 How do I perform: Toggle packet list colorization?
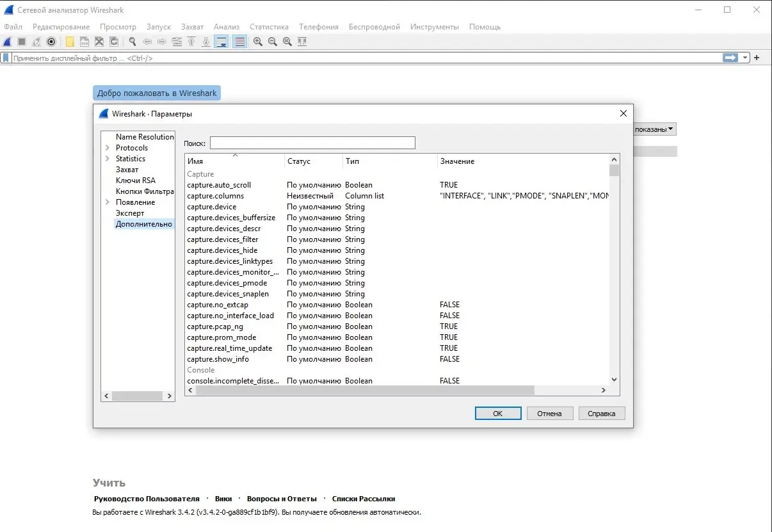click(239, 42)
